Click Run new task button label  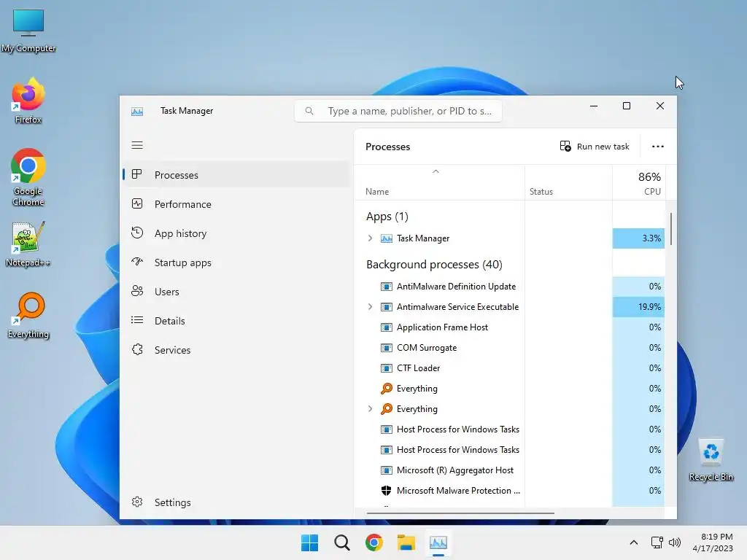point(603,146)
